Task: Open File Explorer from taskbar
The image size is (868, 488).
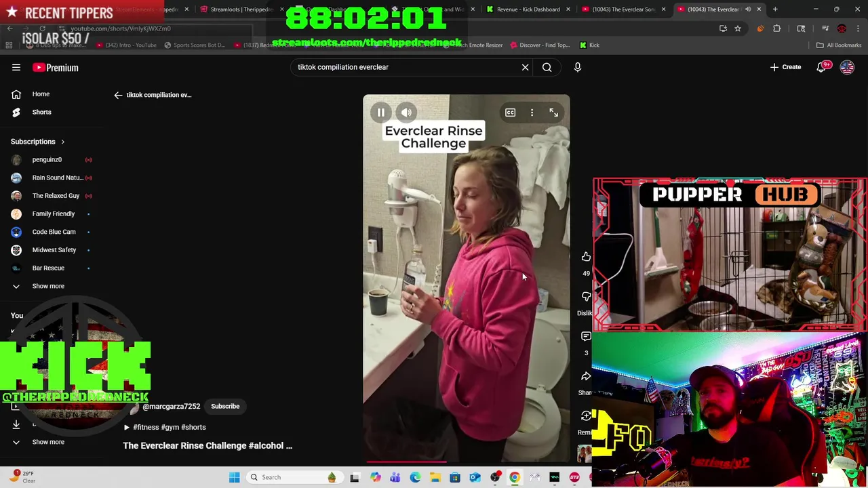Action: (435, 477)
